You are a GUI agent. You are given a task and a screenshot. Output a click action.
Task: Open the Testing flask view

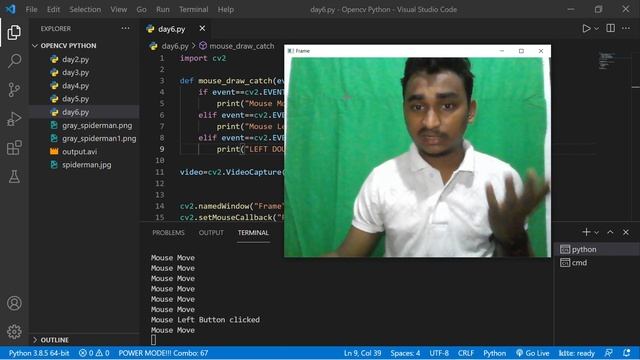14,177
